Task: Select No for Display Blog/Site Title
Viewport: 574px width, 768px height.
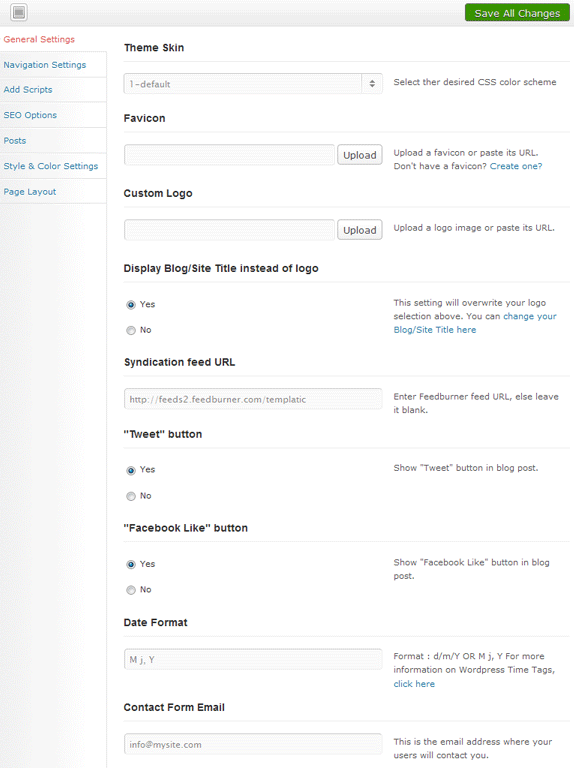Action: pos(131,330)
